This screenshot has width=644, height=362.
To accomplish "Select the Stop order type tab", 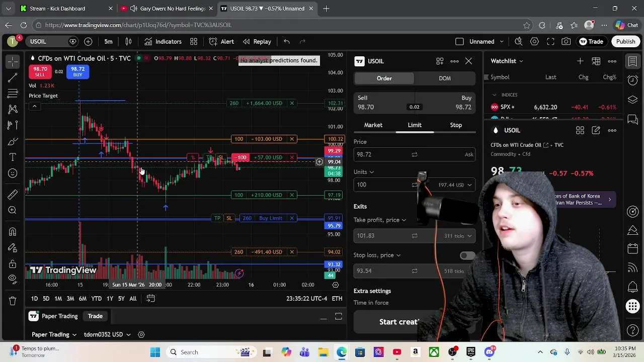I will coord(456,125).
